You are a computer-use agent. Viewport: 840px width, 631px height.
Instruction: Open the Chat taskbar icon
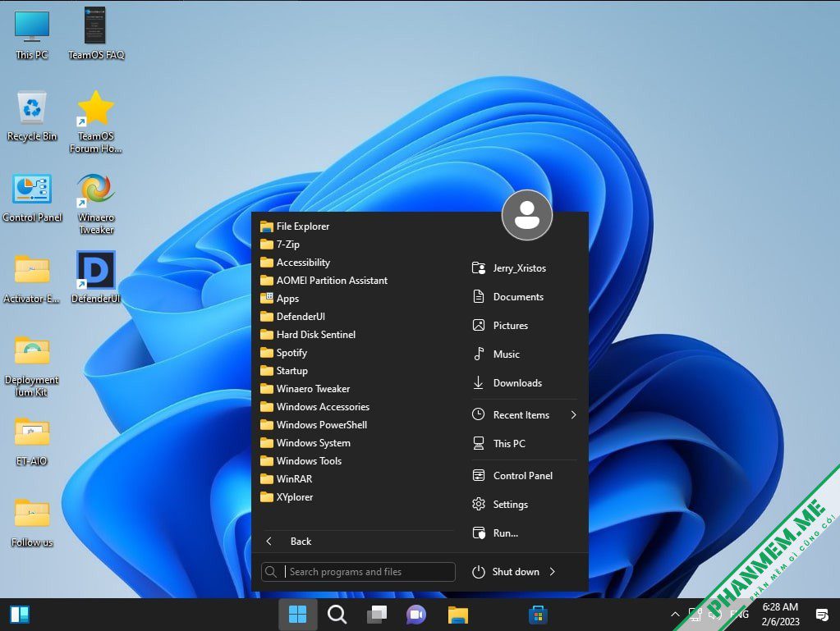[x=416, y=615]
